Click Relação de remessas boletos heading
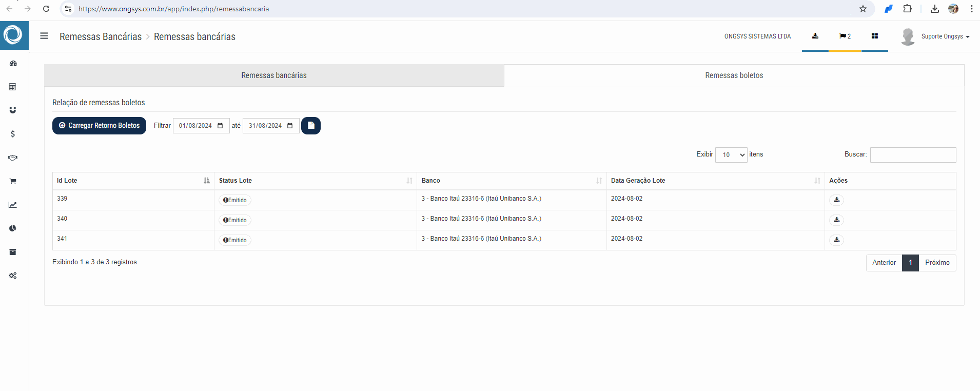 tap(99, 103)
